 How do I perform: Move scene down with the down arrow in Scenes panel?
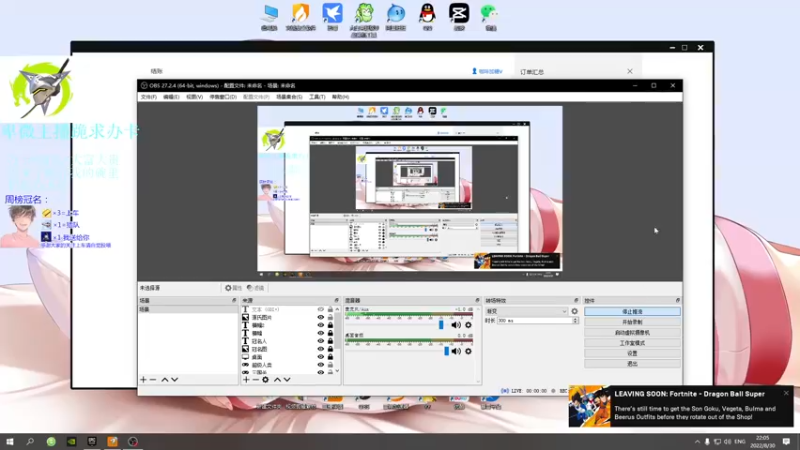(x=174, y=380)
